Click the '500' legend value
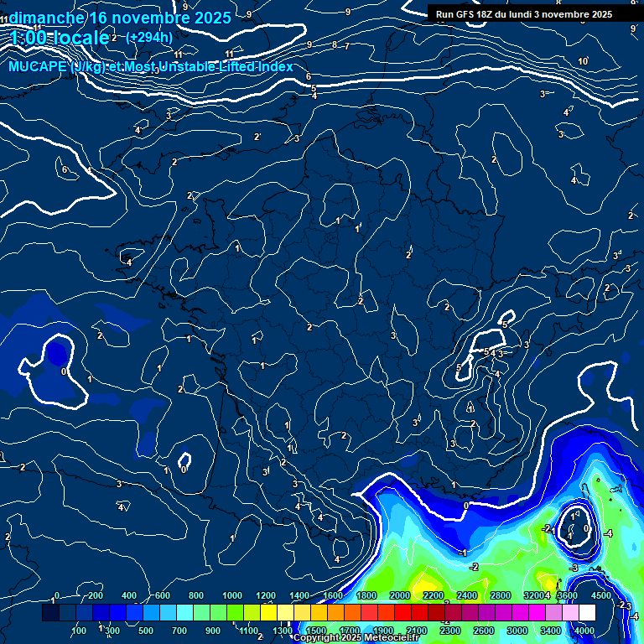This screenshot has width=644, height=644. pos(146,631)
